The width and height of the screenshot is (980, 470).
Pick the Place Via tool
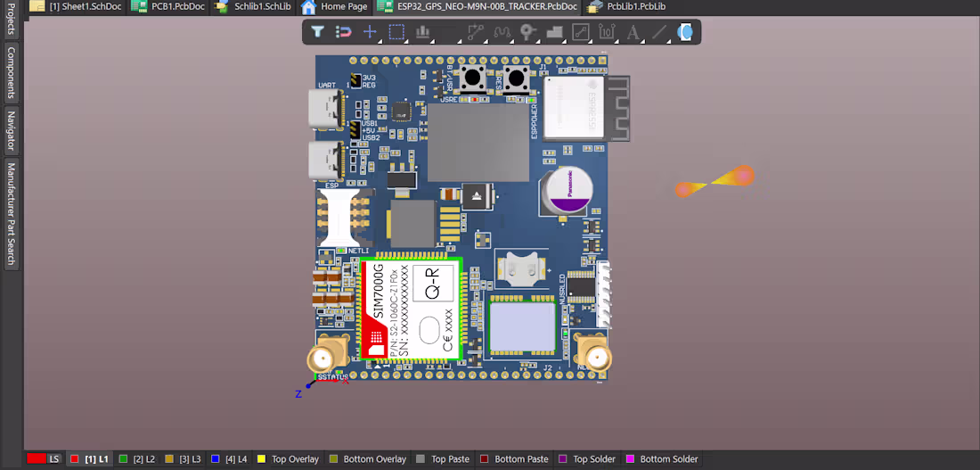tap(528, 31)
